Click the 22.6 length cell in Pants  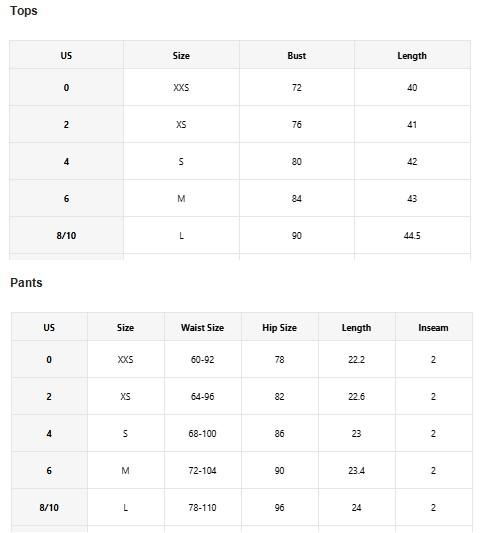click(357, 396)
